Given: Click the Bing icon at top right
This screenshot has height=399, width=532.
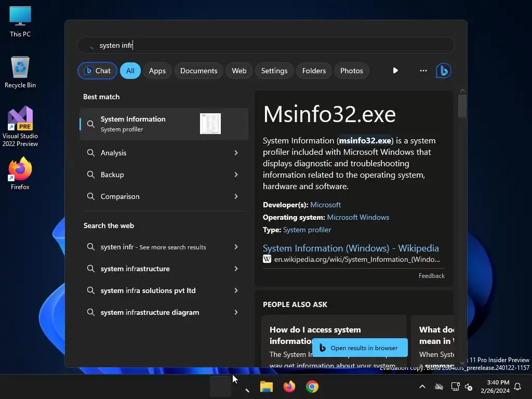Looking at the screenshot, I should 444,71.
